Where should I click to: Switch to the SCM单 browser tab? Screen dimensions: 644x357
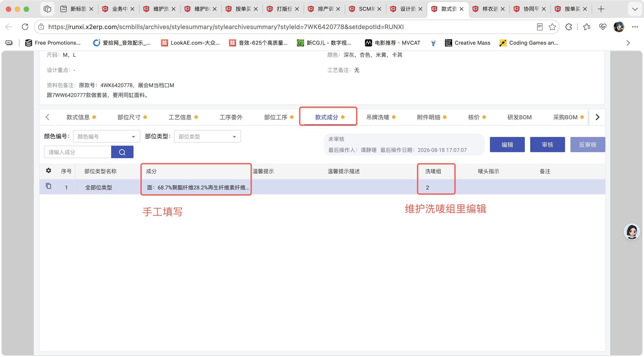pyautogui.click(x=365, y=9)
